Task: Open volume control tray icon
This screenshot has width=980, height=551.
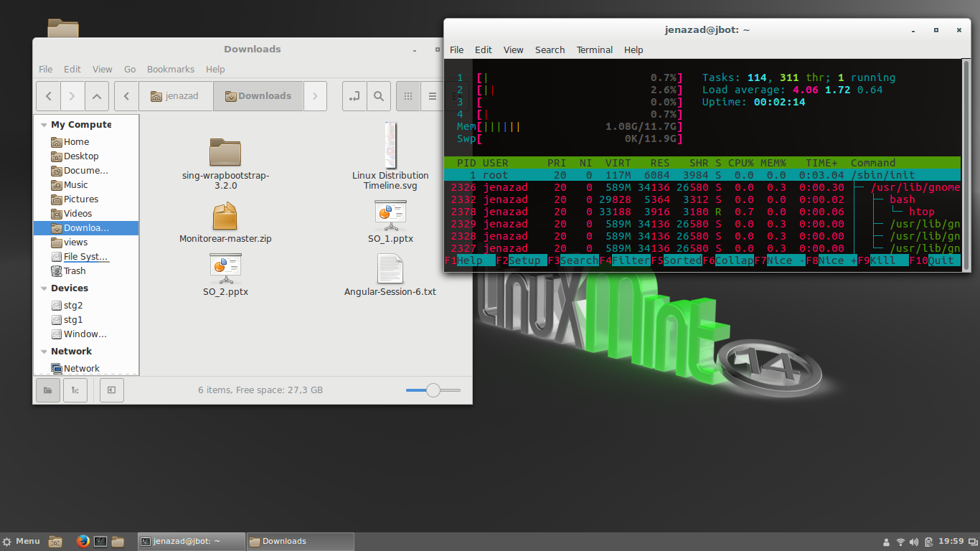Action: point(914,542)
